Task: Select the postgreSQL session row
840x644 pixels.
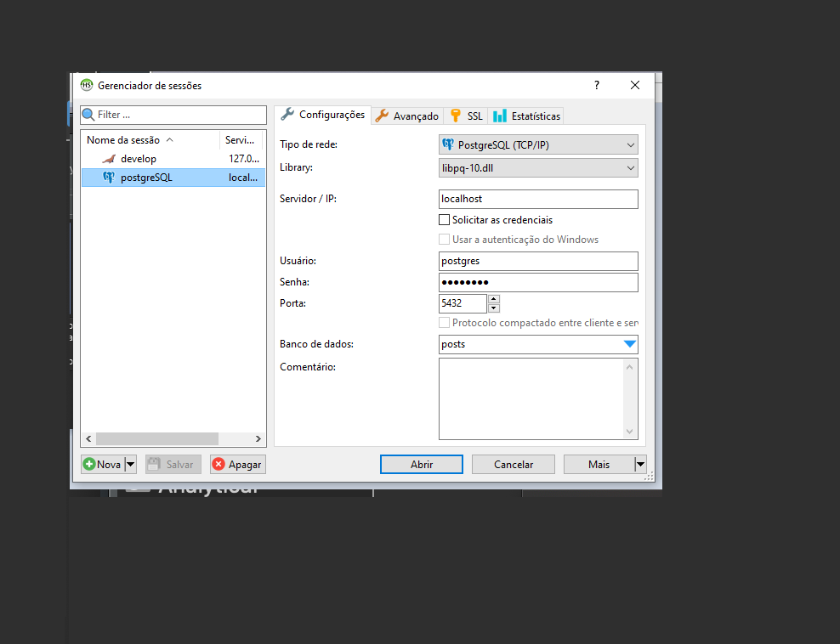Action: click(x=173, y=178)
